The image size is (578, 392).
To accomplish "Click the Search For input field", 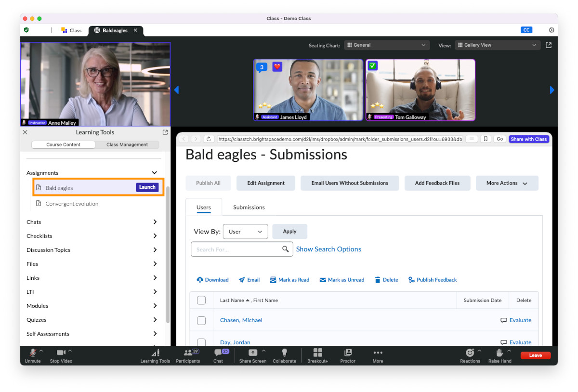I will point(236,249).
